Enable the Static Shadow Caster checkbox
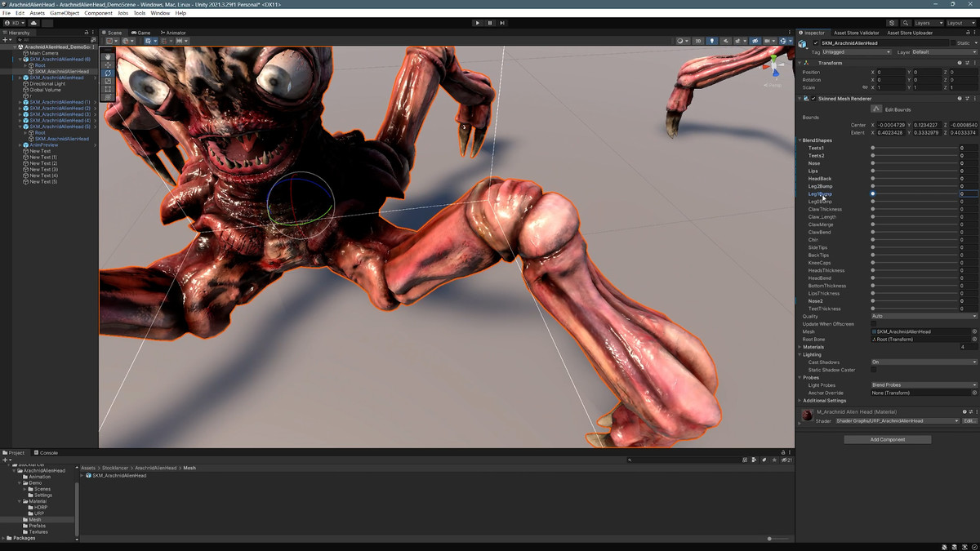 874,370
